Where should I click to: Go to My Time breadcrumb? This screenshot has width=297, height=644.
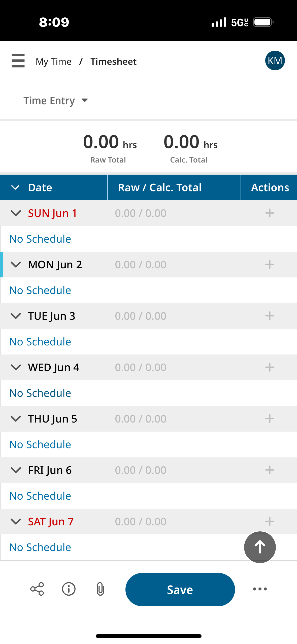[54, 61]
